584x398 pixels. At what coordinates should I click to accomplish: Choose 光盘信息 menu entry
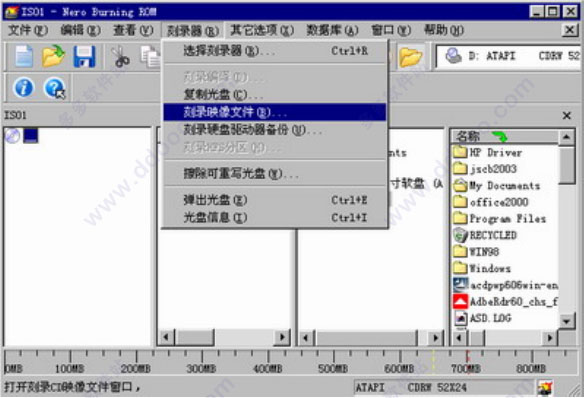275,217
